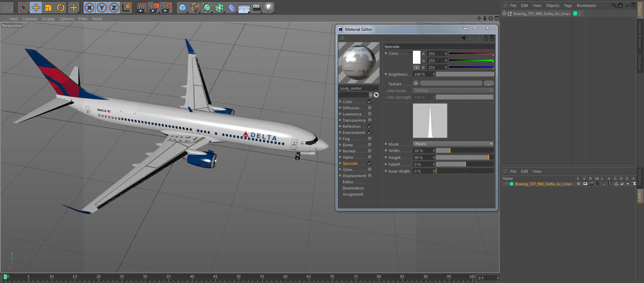Open the disabled Mix Mode Normal dropdown
The width and height of the screenshot is (644, 283).
tap(453, 90)
